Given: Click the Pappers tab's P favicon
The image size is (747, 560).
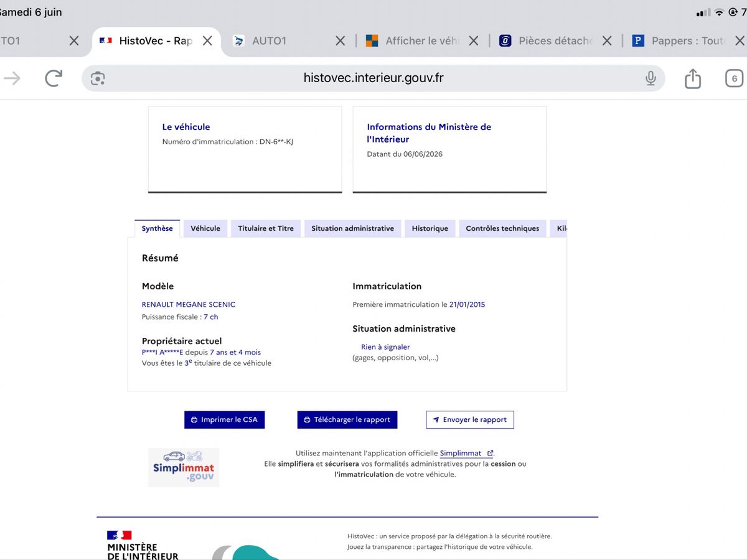Looking at the screenshot, I should click(x=638, y=40).
